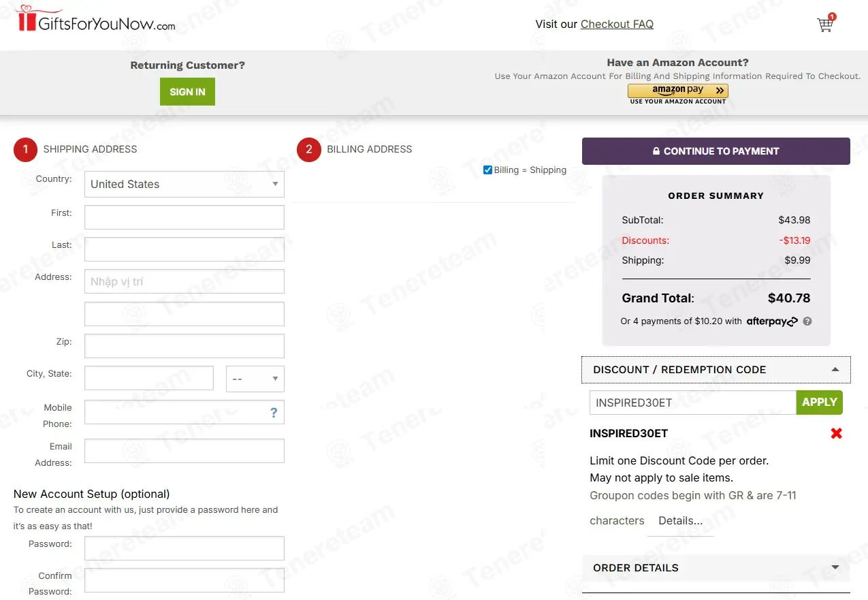
Task: Toggle the Billing = Shipping checkbox
Action: (x=487, y=170)
